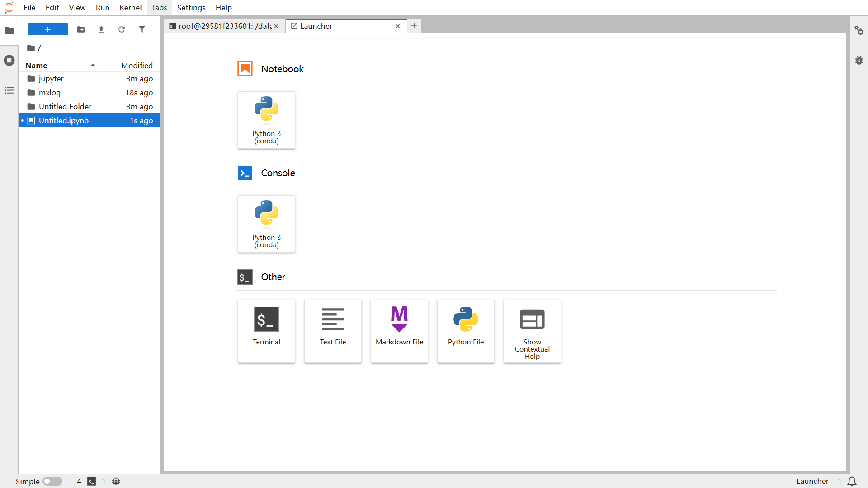Open the Run menu

coord(103,8)
